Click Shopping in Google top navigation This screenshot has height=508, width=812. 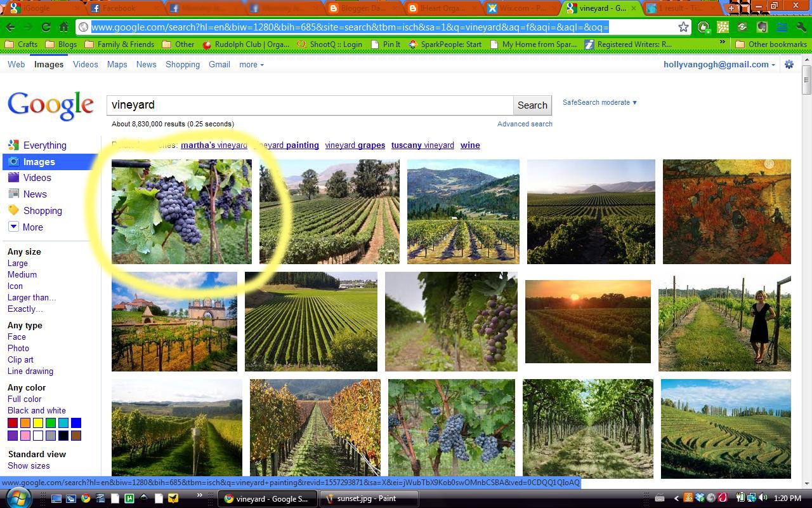pos(183,65)
